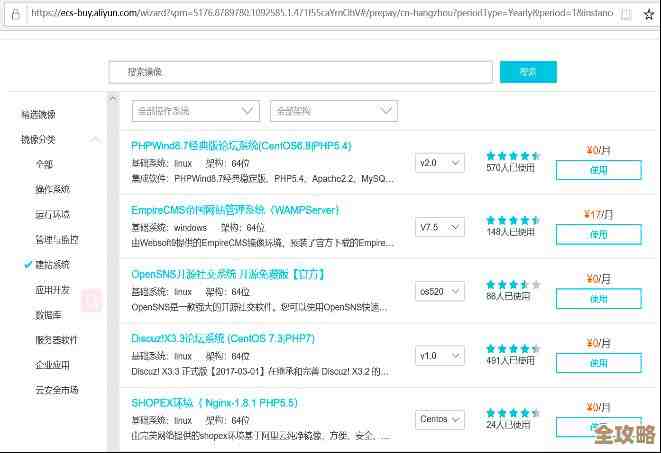Click into the 搜索镜像 search field
The image size is (661, 453).
(x=300, y=72)
